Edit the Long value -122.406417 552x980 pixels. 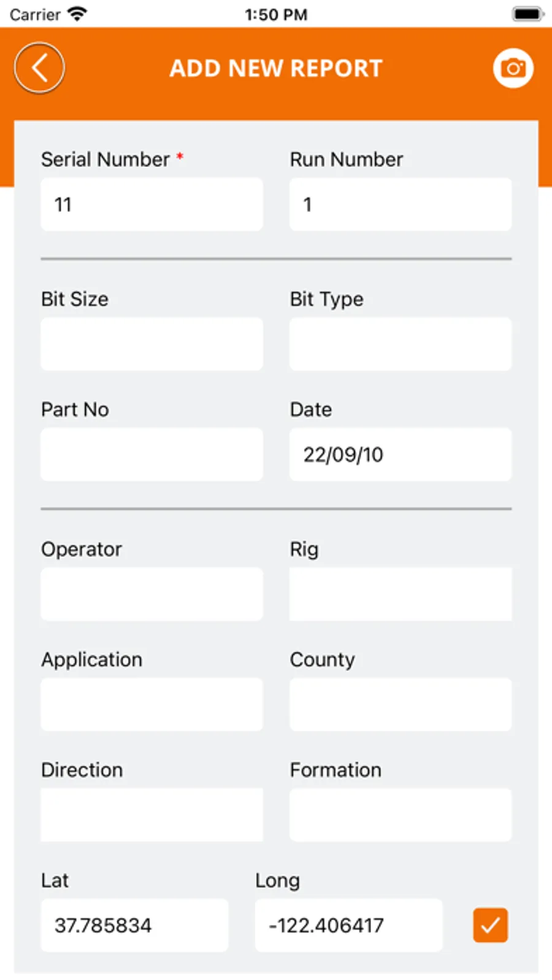pos(348,925)
